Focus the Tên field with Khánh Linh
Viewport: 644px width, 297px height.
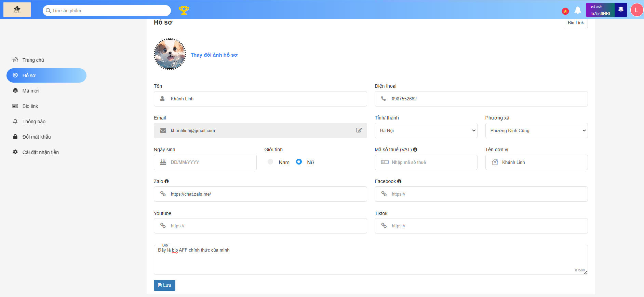[x=260, y=99]
